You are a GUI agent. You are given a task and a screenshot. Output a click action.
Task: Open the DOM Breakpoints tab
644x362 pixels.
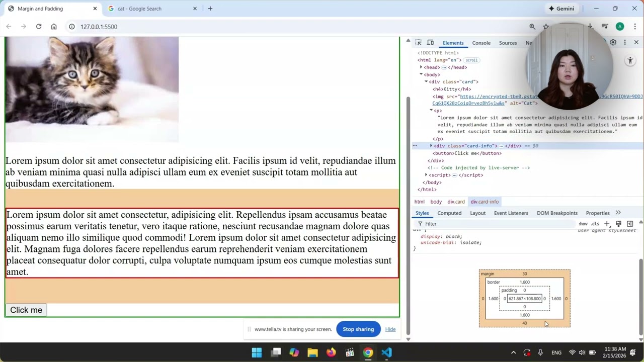pyautogui.click(x=557, y=213)
